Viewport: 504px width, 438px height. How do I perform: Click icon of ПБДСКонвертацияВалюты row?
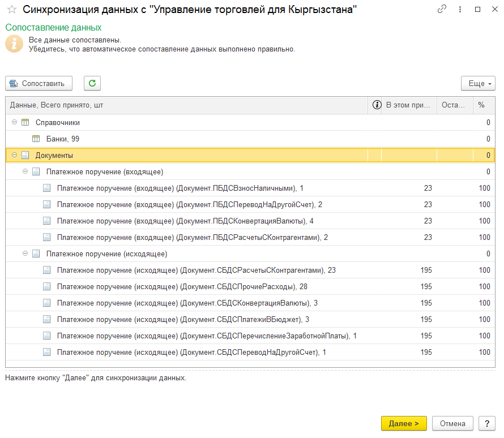[47, 221]
